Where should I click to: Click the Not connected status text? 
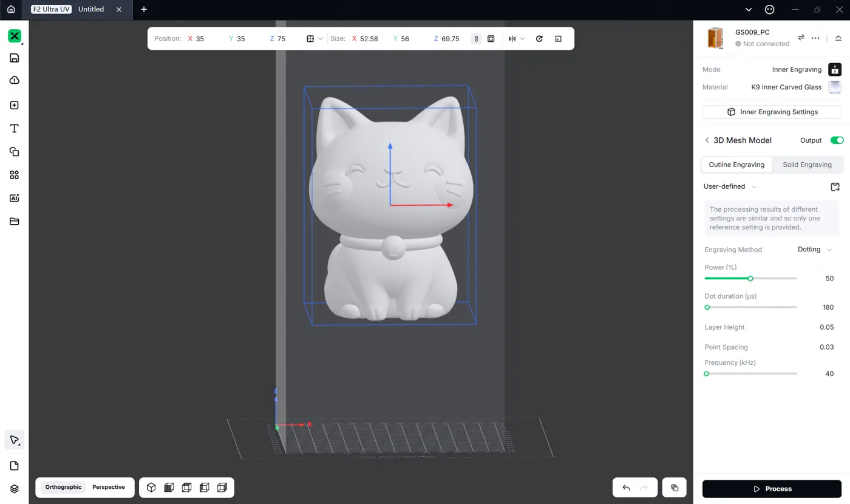766,44
